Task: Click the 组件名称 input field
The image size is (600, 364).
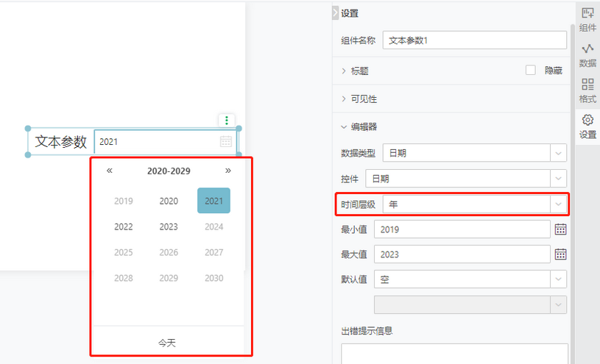Action: [x=475, y=40]
